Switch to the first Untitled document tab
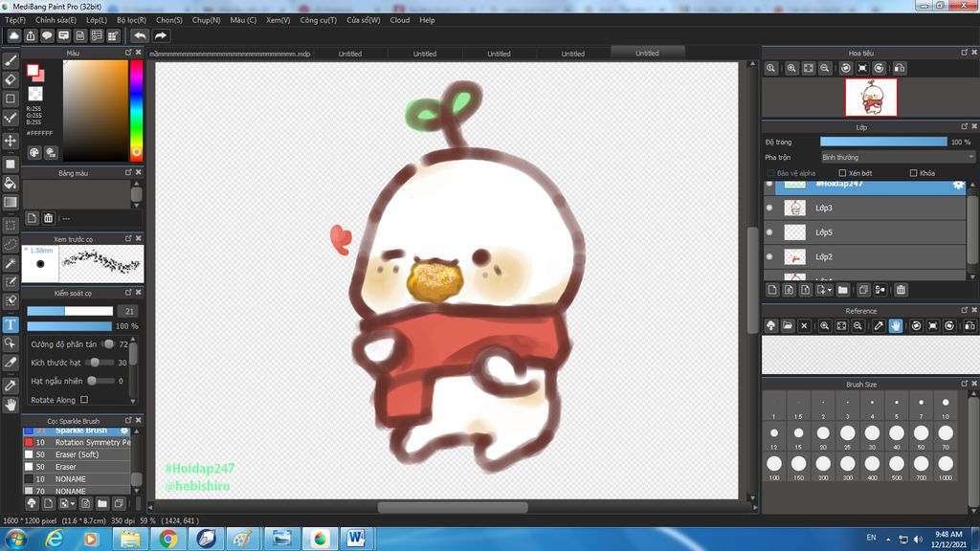980x551 pixels. click(x=350, y=54)
